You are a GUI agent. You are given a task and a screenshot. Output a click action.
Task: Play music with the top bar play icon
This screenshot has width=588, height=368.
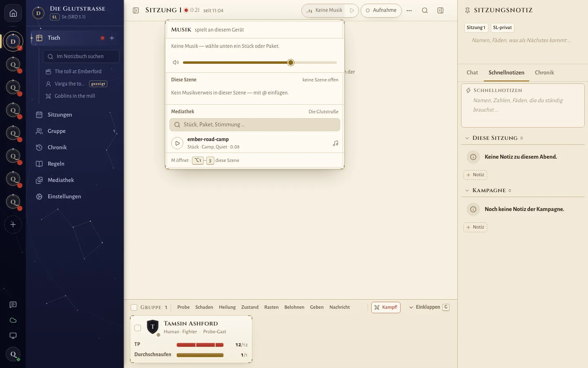(x=352, y=10)
